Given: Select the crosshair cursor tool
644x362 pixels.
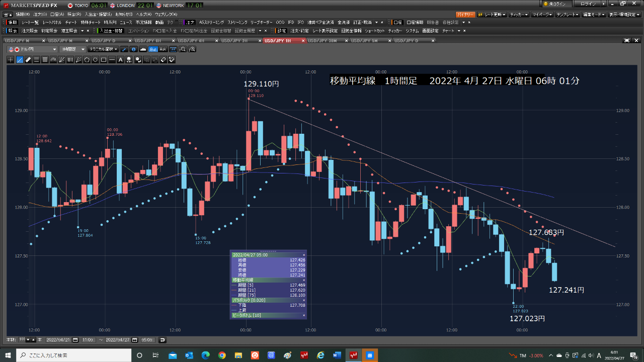Looking at the screenshot, I should (x=11, y=60).
